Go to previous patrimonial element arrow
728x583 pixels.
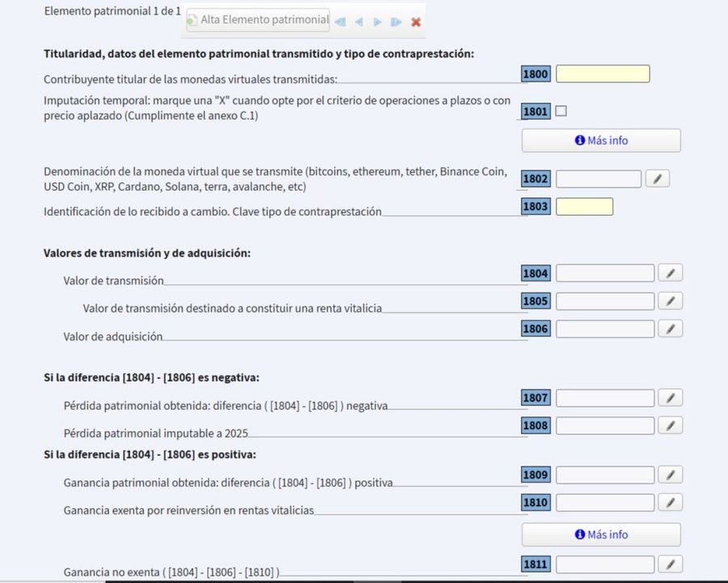point(358,22)
